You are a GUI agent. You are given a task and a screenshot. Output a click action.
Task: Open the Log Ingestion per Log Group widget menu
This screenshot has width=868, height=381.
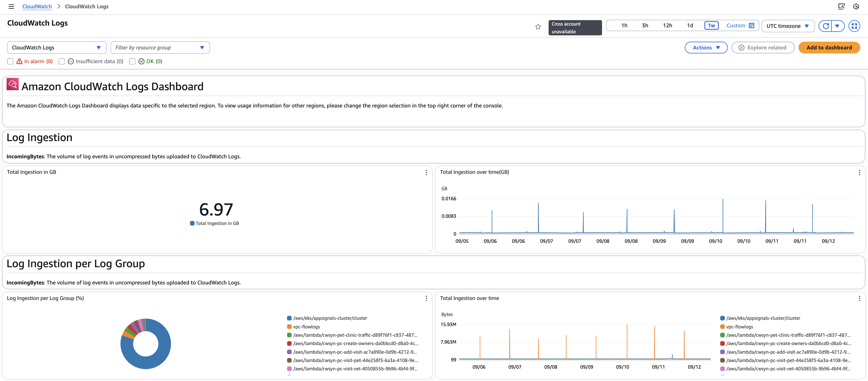pyautogui.click(x=426, y=299)
